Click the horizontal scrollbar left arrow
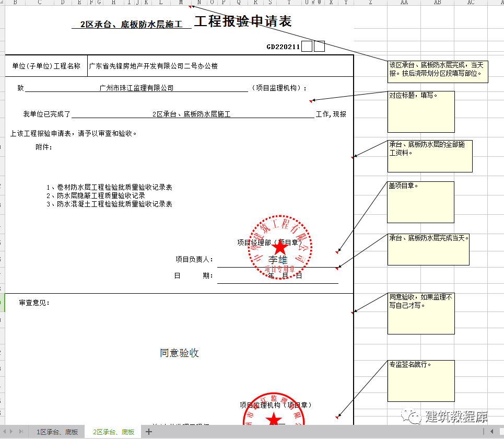The image size is (504, 439). click(x=492, y=431)
